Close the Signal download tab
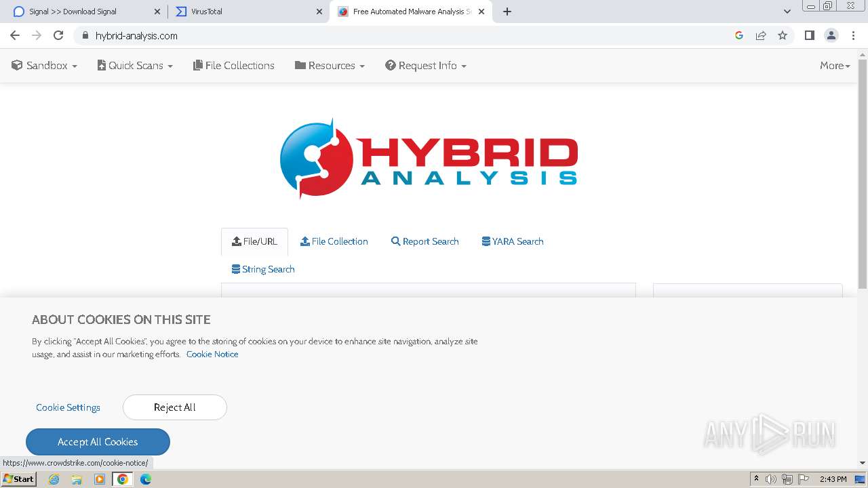This screenshot has height=488, width=868. pyautogui.click(x=157, y=12)
